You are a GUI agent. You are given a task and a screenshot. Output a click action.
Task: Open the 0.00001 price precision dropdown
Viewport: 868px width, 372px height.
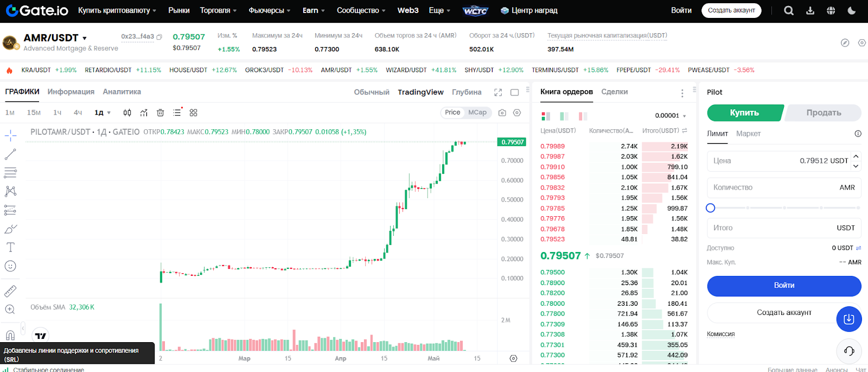coord(671,116)
